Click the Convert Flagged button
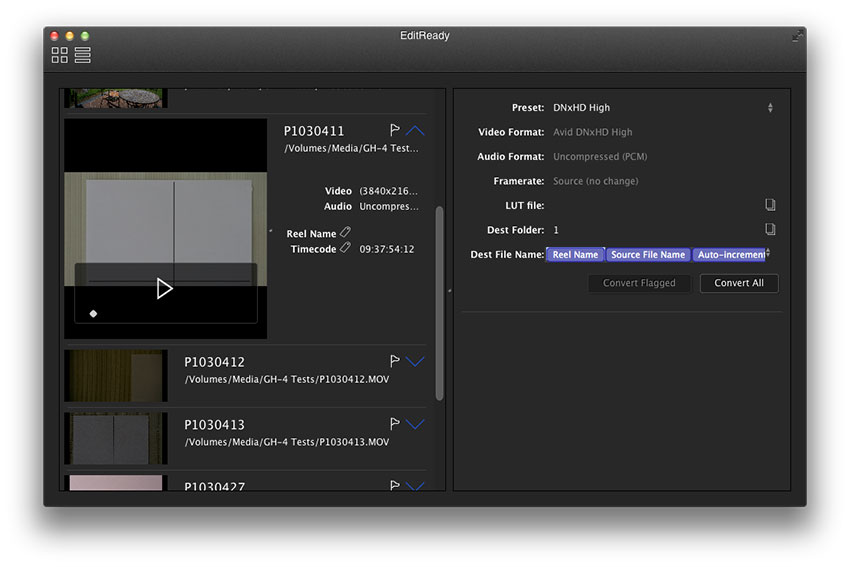 [639, 283]
